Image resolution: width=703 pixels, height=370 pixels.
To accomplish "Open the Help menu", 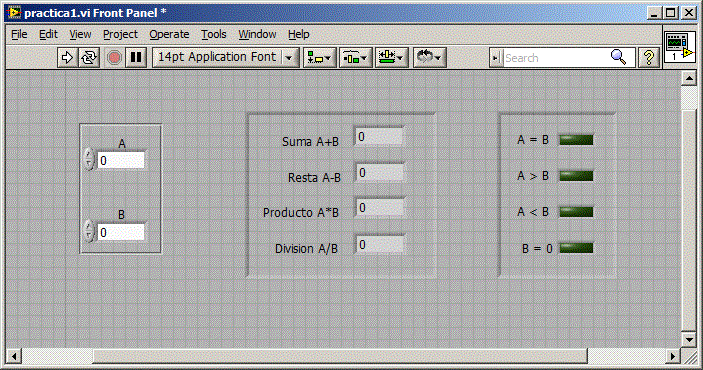I will pos(299,35).
